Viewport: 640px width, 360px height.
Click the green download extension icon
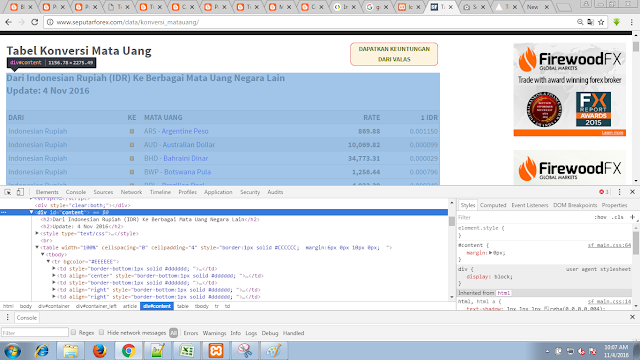coord(616,22)
